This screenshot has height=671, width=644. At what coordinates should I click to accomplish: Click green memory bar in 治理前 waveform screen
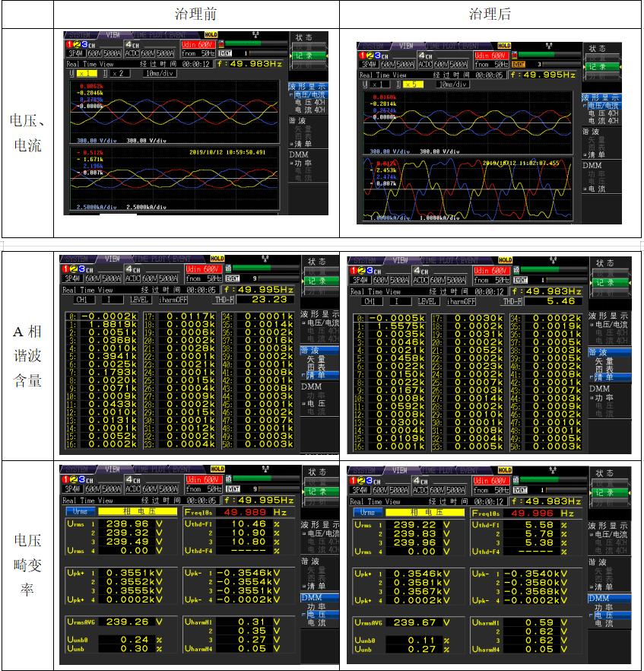(x=243, y=43)
